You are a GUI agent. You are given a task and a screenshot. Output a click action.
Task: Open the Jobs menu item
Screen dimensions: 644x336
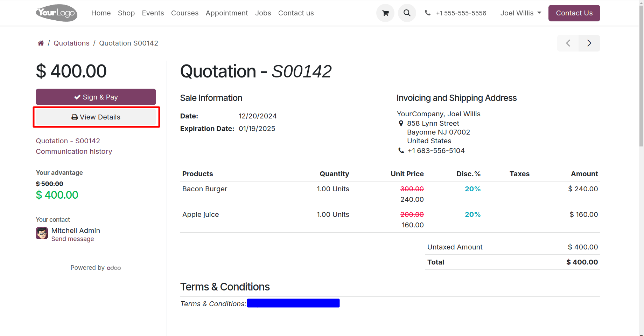[x=263, y=13]
